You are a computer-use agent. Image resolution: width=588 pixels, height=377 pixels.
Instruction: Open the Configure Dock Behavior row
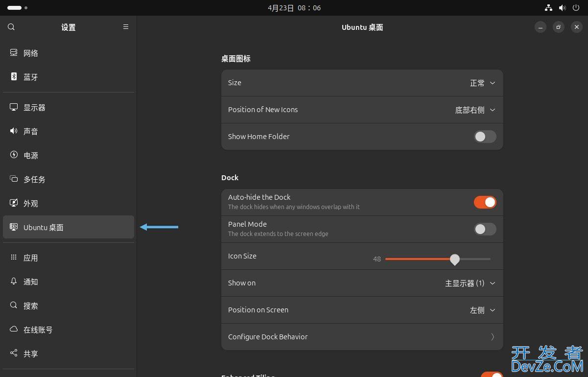[362, 337]
